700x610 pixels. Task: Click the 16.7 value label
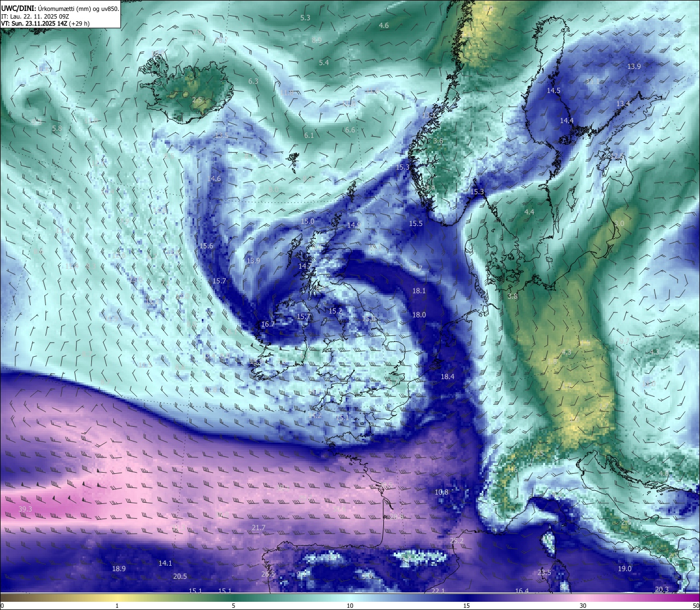268,324
